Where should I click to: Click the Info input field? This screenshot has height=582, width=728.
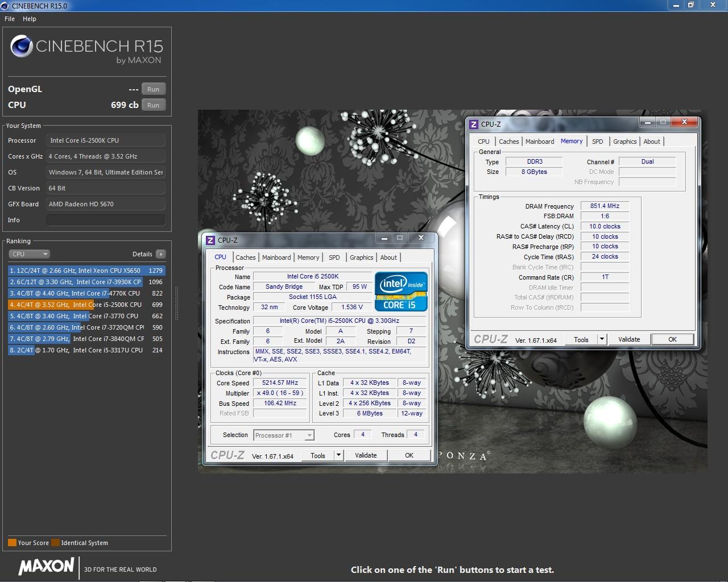106,220
